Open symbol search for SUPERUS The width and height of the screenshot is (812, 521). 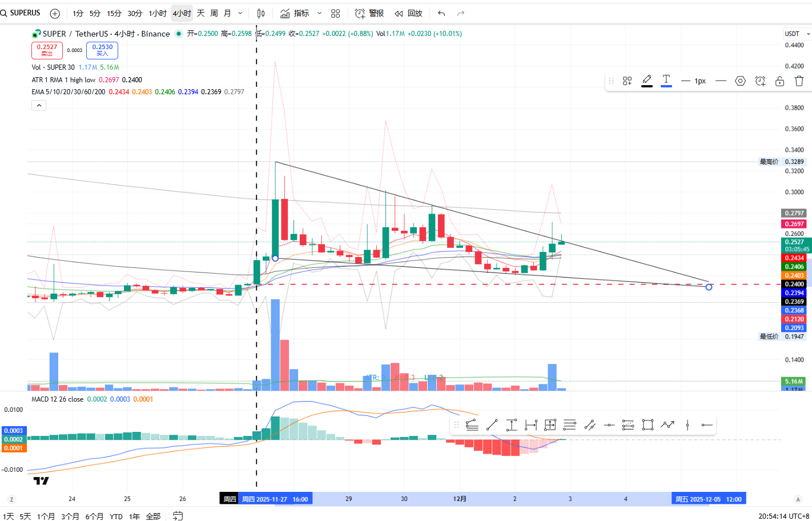pos(22,13)
